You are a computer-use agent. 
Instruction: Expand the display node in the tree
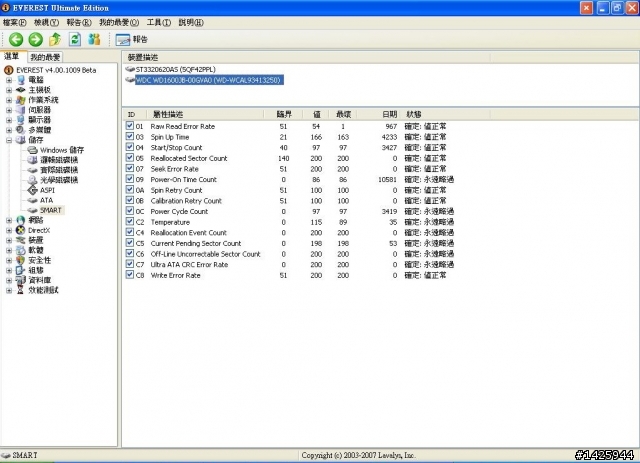tap(9, 120)
